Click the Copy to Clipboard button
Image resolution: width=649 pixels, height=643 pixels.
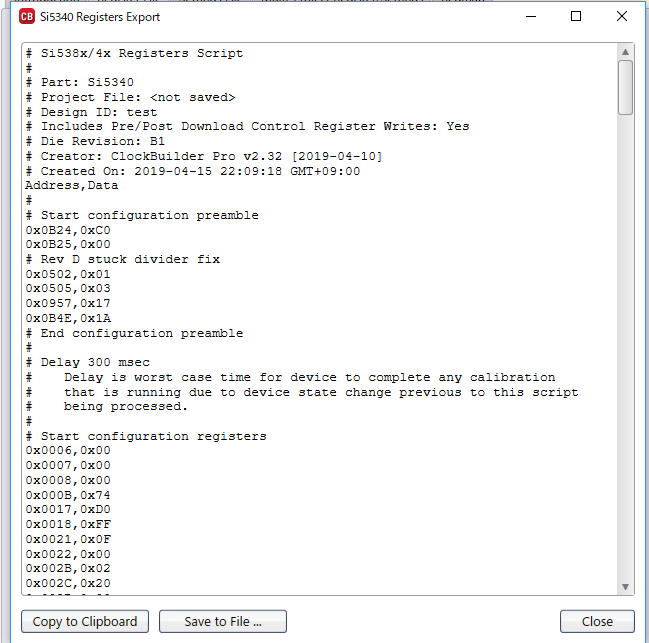pyautogui.click(x=85, y=621)
